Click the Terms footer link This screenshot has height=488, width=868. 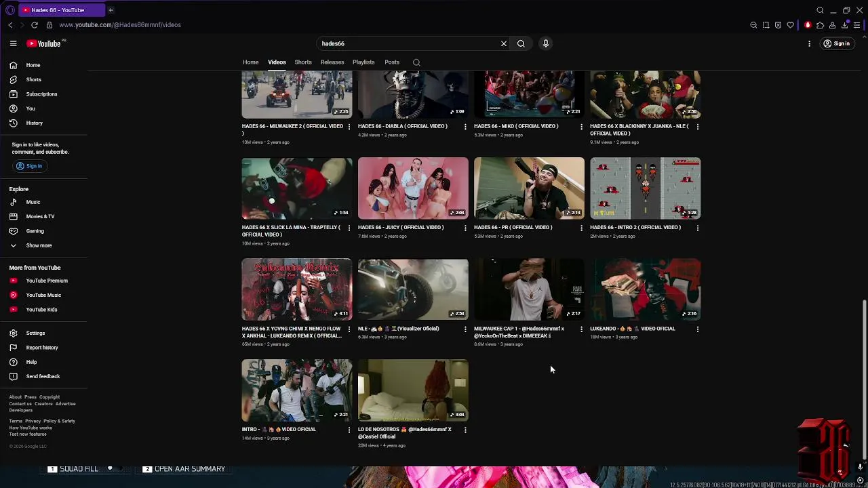pyautogui.click(x=16, y=421)
